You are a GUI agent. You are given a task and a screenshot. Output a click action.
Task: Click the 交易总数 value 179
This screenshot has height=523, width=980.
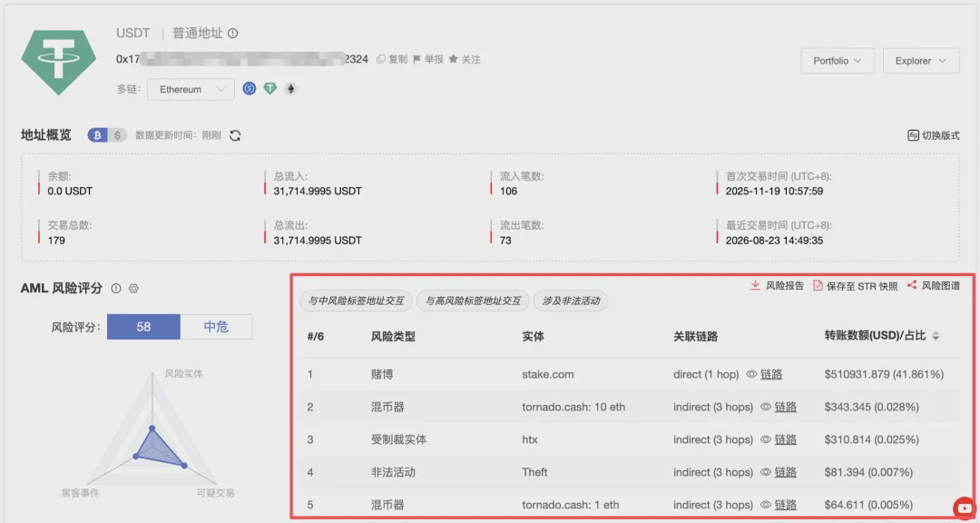(56, 241)
